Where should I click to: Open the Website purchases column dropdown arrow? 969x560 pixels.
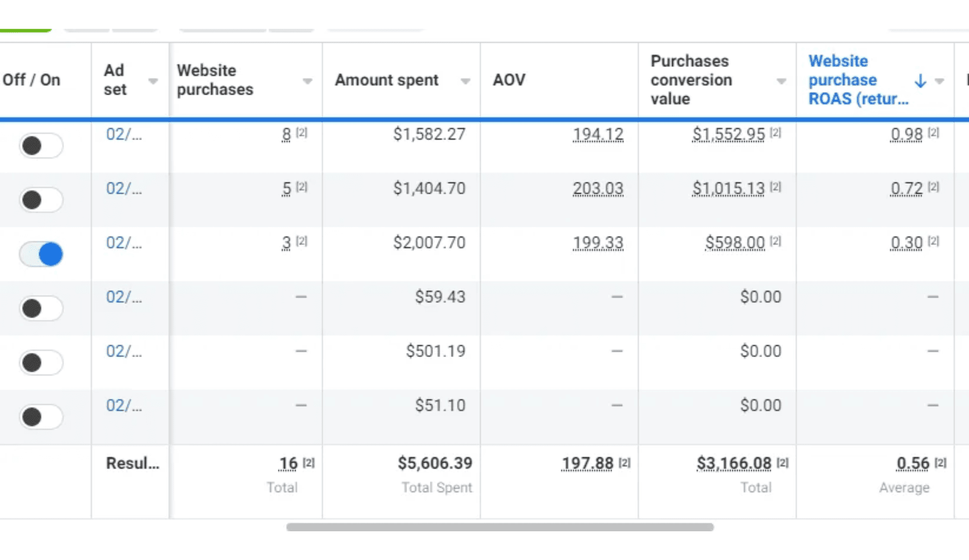point(308,81)
